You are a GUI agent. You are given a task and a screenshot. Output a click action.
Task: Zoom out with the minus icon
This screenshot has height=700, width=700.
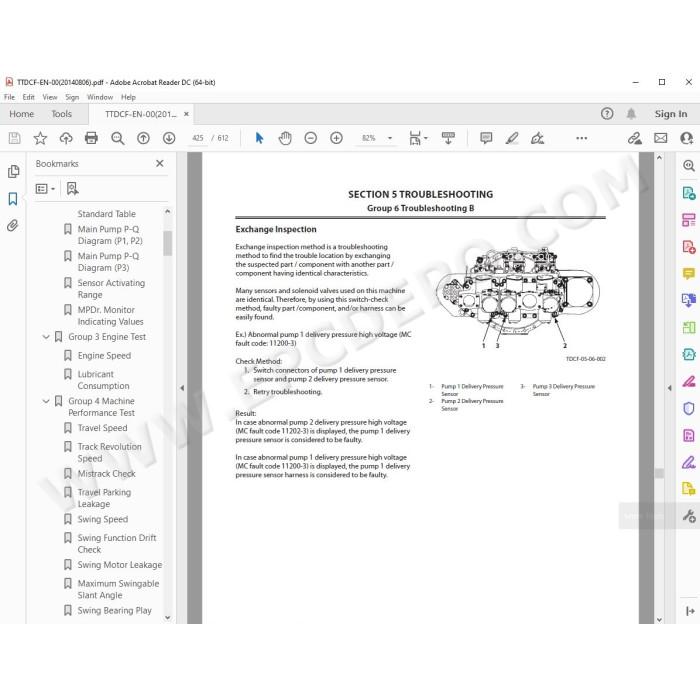(311, 138)
